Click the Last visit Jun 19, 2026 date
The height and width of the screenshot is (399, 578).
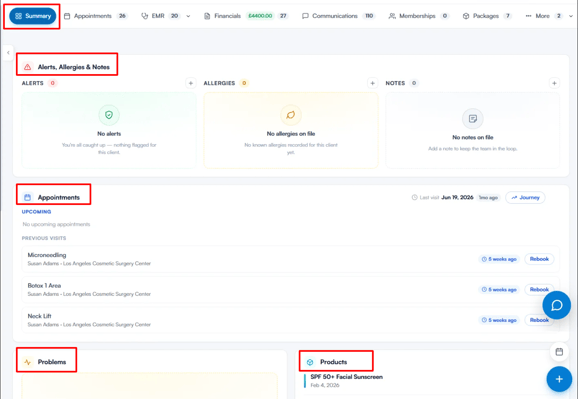point(457,198)
